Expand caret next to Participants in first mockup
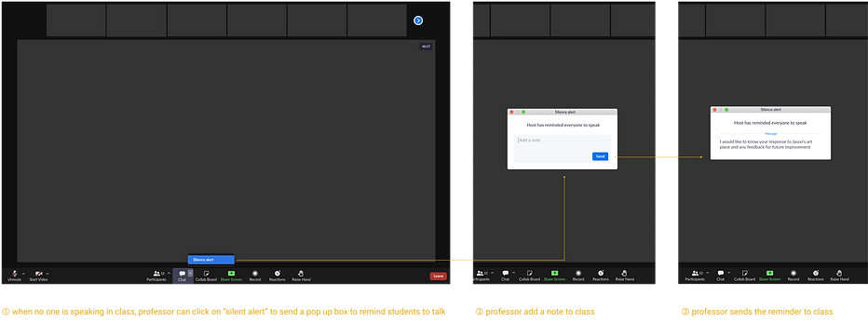868x336 pixels. point(168,273)
